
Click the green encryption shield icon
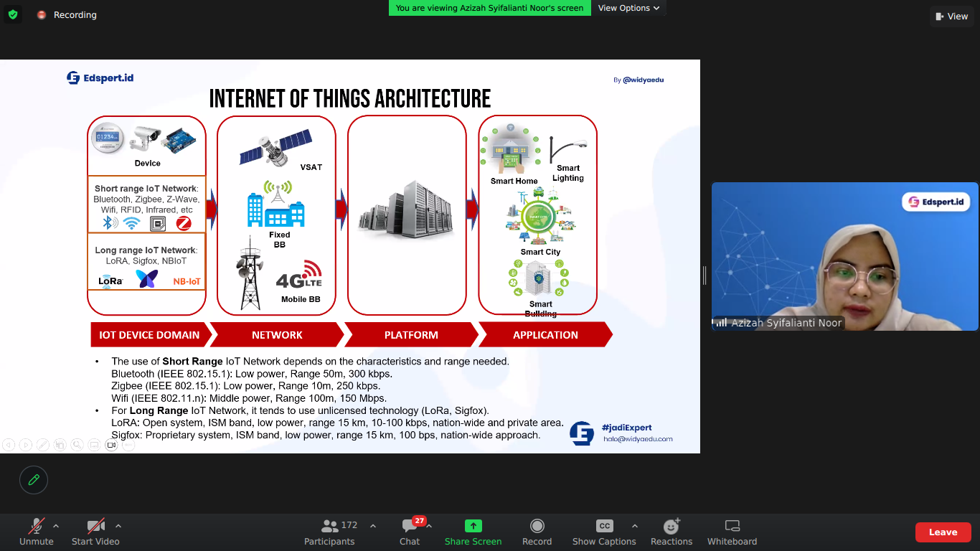click(13, 14)
